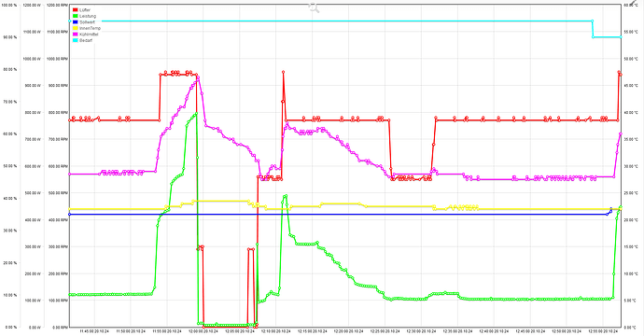Click the 12:00:00 time axis label
The image size is (644, 336).
tap(203, 331)
